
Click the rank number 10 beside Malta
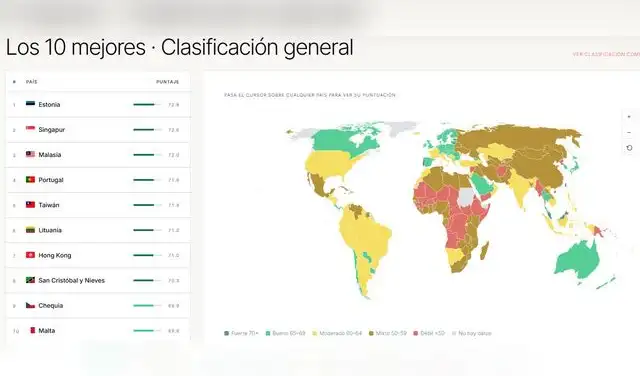click(x=16, y=331)
